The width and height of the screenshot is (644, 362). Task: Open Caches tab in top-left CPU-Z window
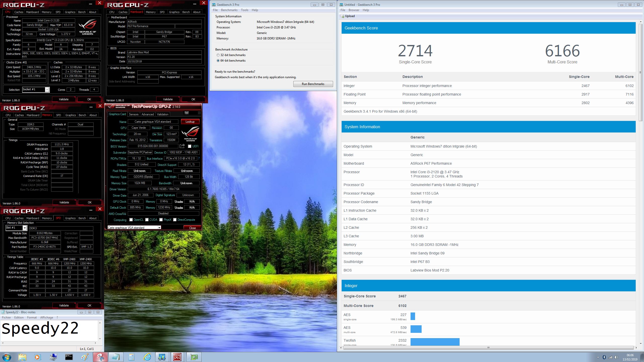click(x=19, y=12)
